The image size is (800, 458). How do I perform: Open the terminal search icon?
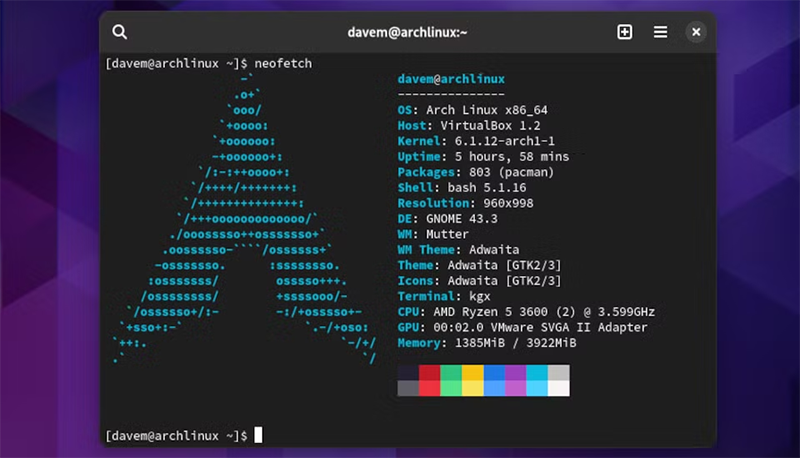[119, 32]
